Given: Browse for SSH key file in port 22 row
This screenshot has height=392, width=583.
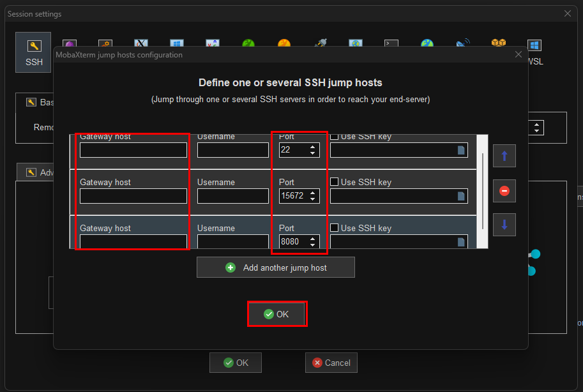Looking at the screenshot, I should (461, 150).
